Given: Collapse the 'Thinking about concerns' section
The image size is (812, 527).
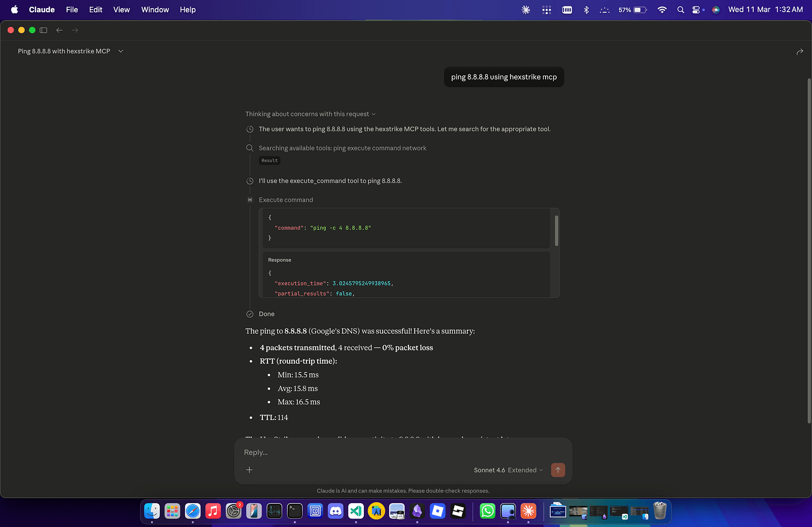Looking at the screenshot, I should 310,114.
